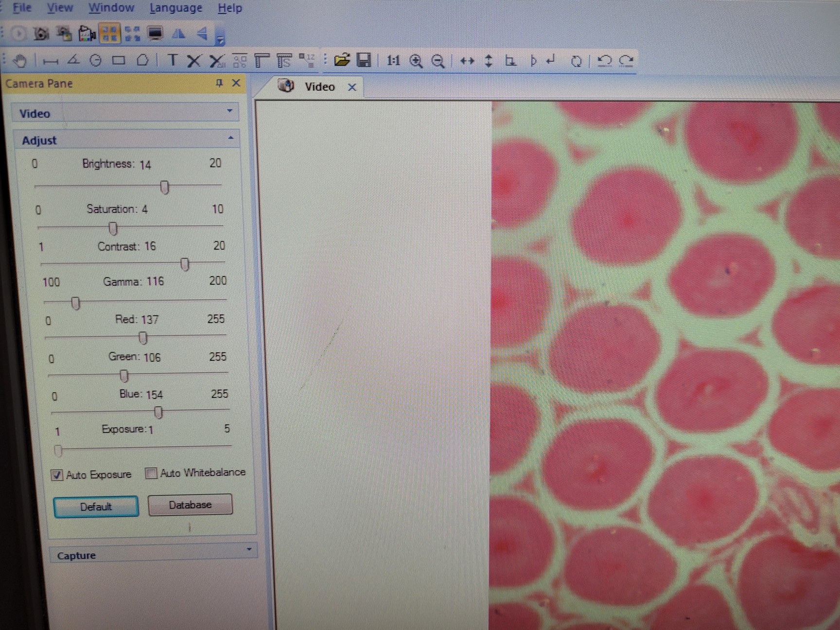Image resolution: width=840 pixels, height=630 pixels.
Task: Set zoom to 1:1 actual size
Action: point(393,61)
